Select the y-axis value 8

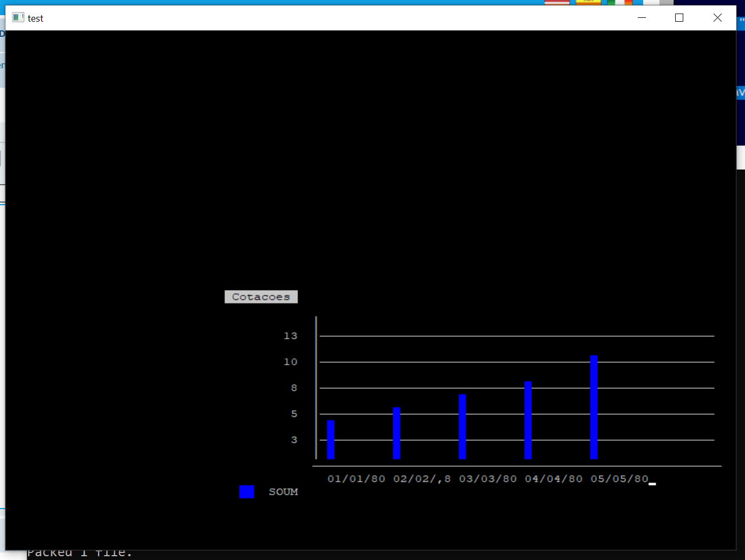[x=294, y=388]
